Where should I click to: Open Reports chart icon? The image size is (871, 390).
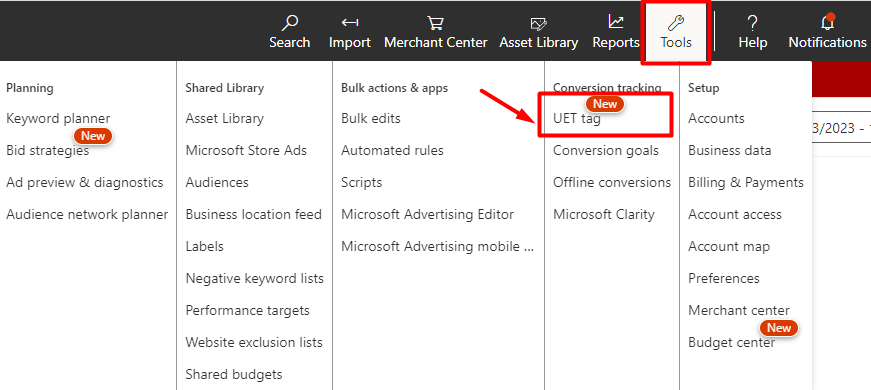(x=615, y=23)
